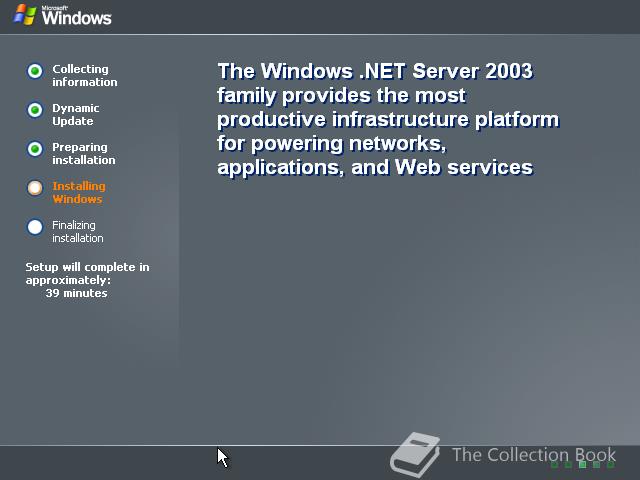This screenshot has height=480, width=640.
Task: Click the green Collecting information step indicator
Action: click(35, 71)
